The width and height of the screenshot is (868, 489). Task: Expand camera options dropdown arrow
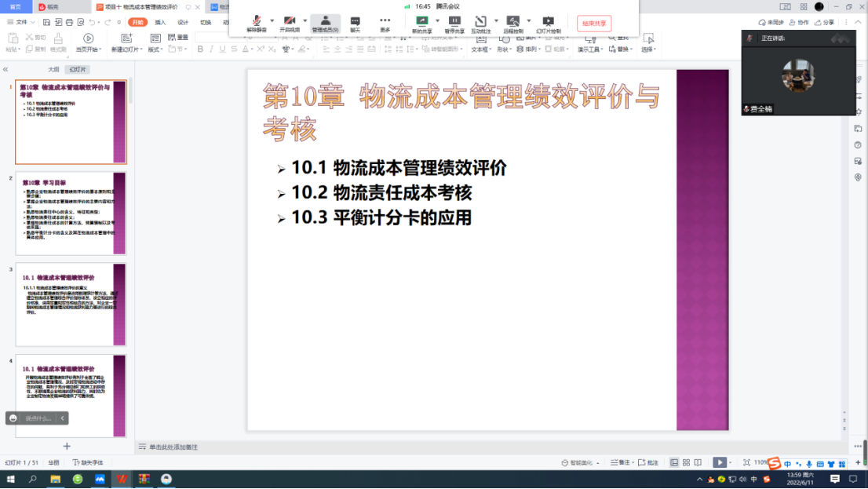(305, 21)
